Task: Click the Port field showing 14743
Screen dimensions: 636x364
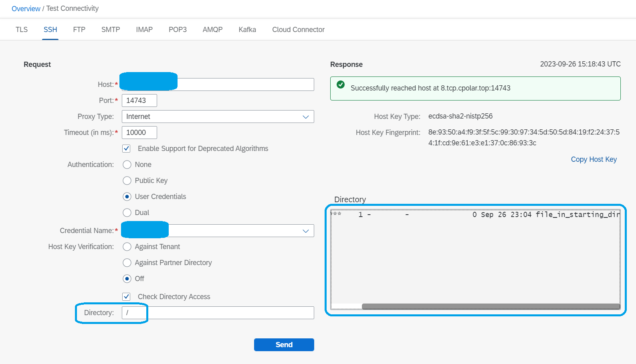Action: (x=139, y=101)
